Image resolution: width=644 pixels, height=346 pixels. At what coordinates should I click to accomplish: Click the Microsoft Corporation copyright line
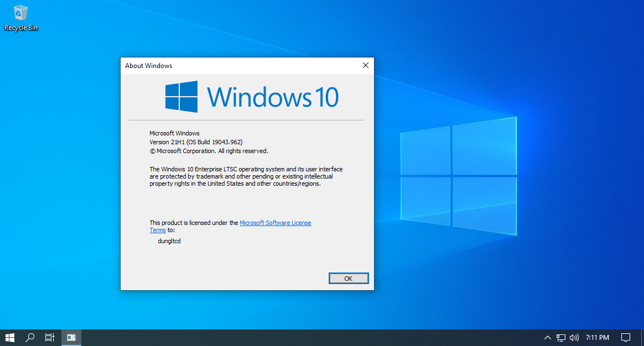pos(209,151)
